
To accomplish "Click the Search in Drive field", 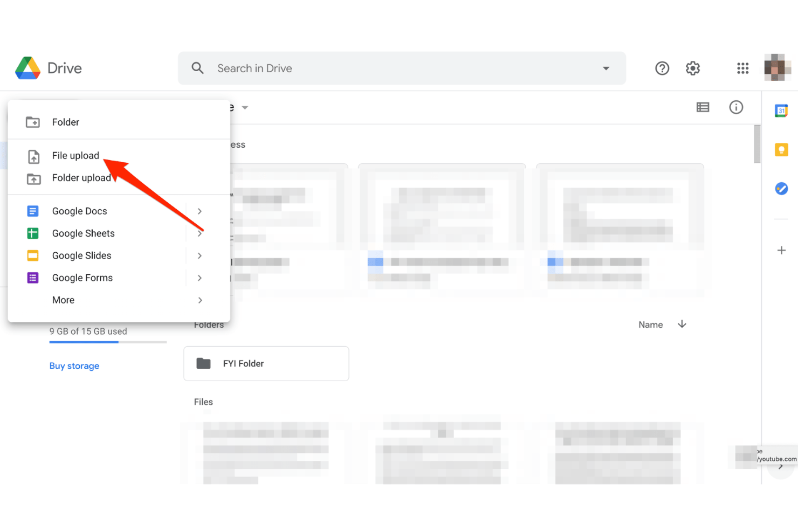I will pos(402,68).
